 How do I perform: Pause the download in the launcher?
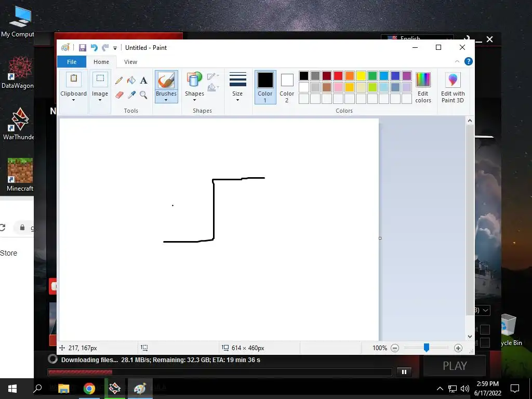point(404,372)
